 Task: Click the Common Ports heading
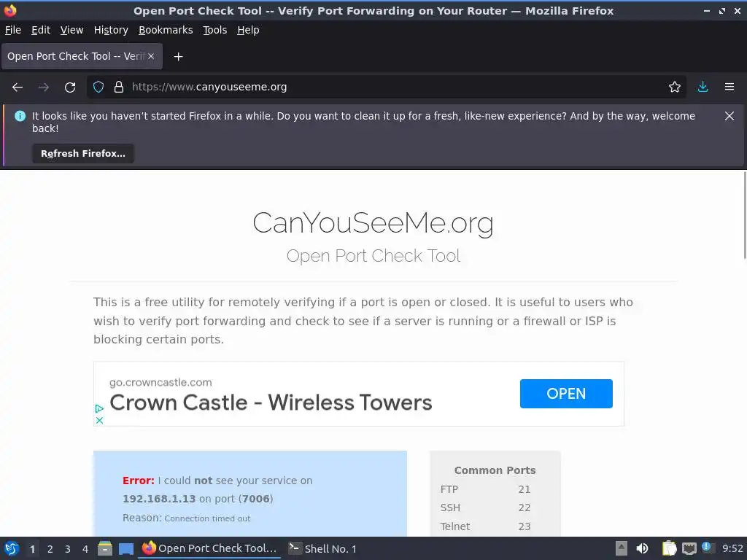coord(495,470)
